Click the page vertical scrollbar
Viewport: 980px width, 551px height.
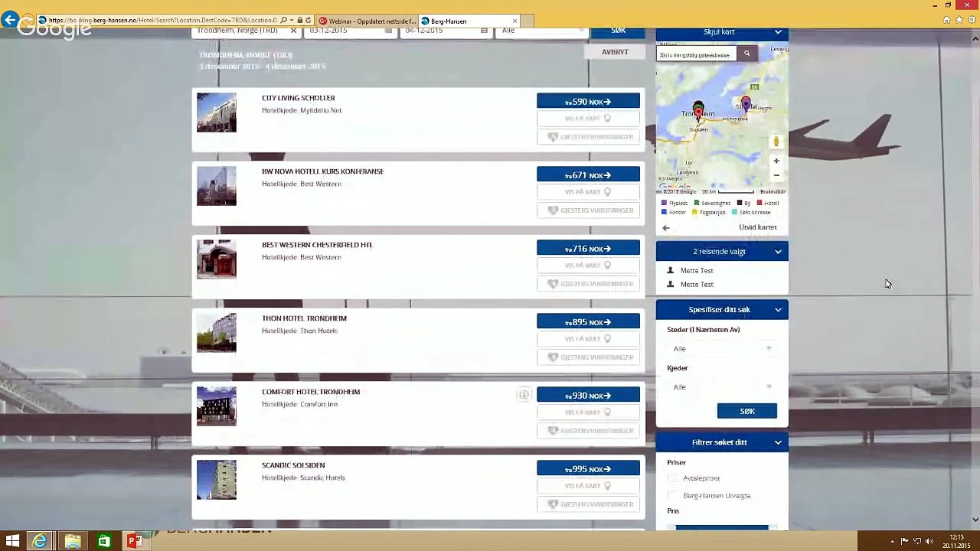click(x=975, y=279)
